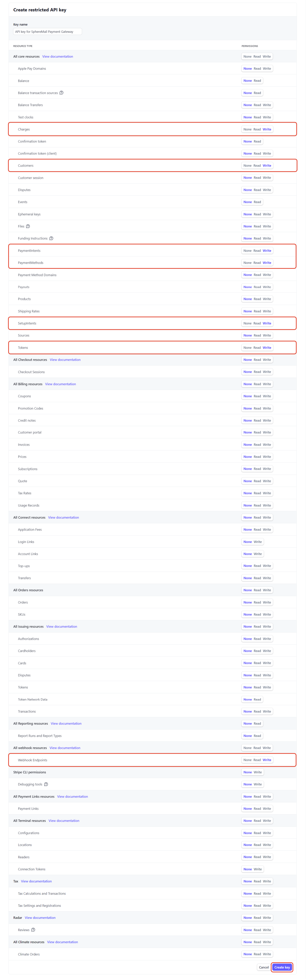
Task: Set Radar permission to Write
Action: click(x=267, y=918)
